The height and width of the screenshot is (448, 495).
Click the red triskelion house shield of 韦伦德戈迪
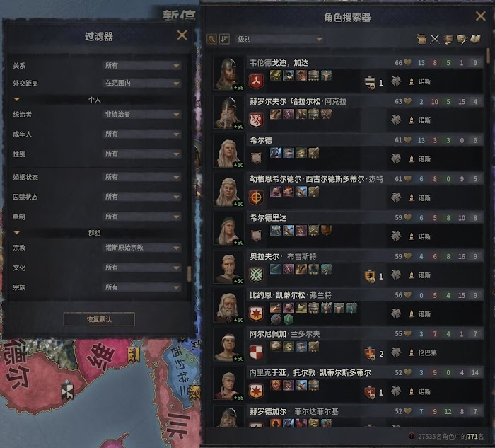(x=256, y=81)
